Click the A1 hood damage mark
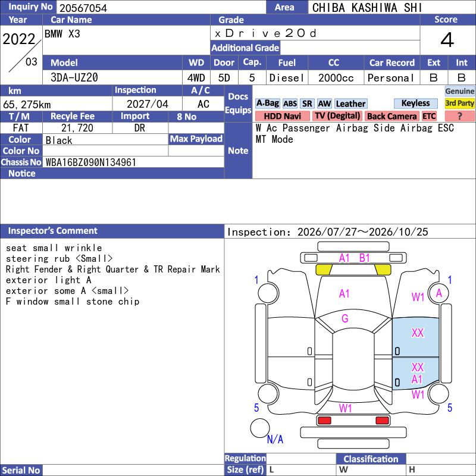476x476 pixels. click(345, 293)
